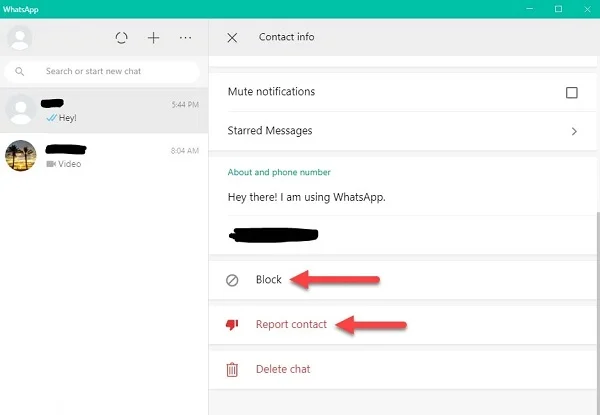Block this contact
The image size is (600, 415).
click(403, 280)
